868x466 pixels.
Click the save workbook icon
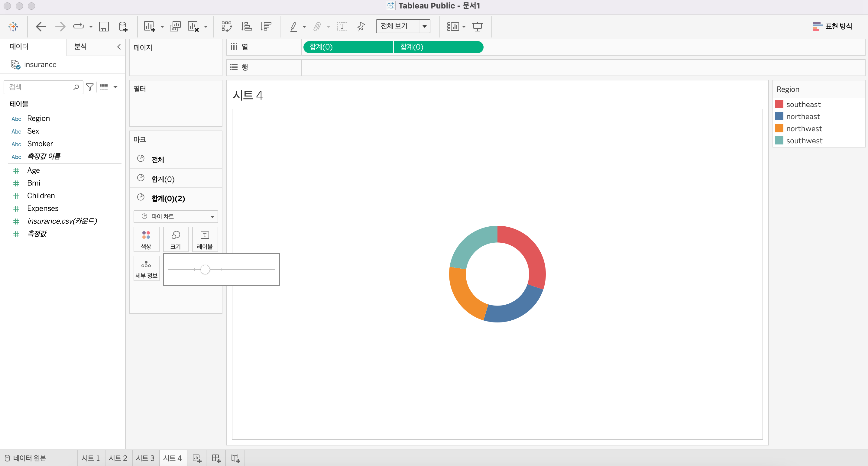tap(103, 26)
